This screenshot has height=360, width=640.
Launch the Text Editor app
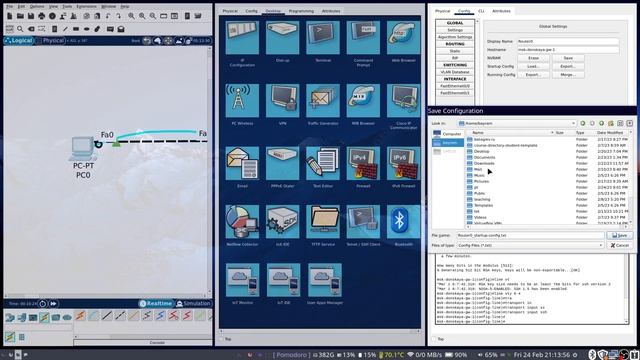pyautogui.click(x=323, y=163)
